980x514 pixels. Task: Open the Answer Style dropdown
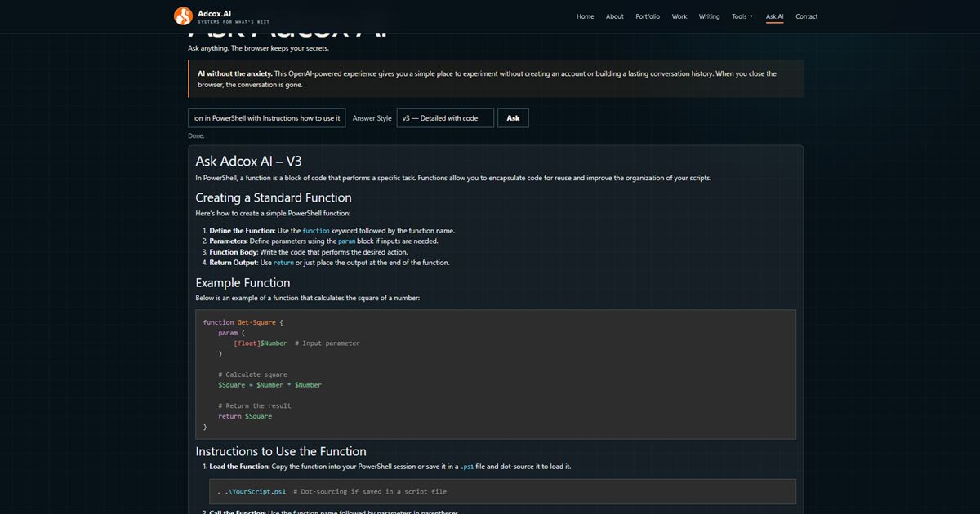(445, 118)
